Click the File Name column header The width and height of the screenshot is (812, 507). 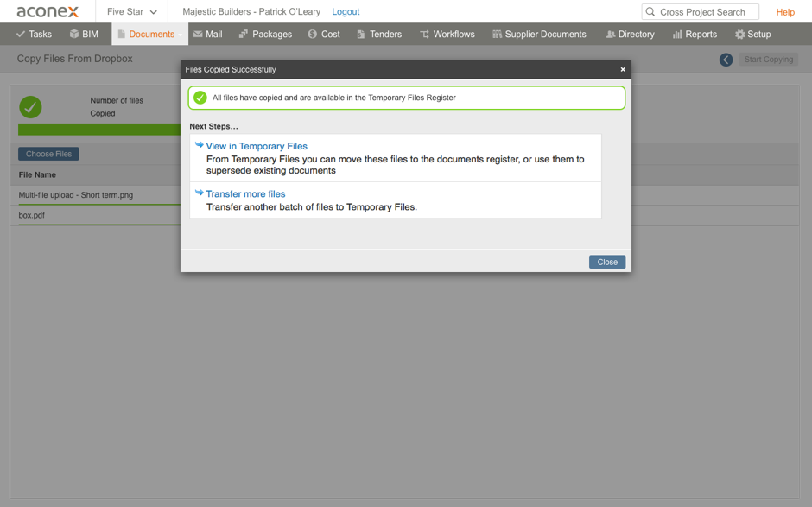[x=37, y=175]
